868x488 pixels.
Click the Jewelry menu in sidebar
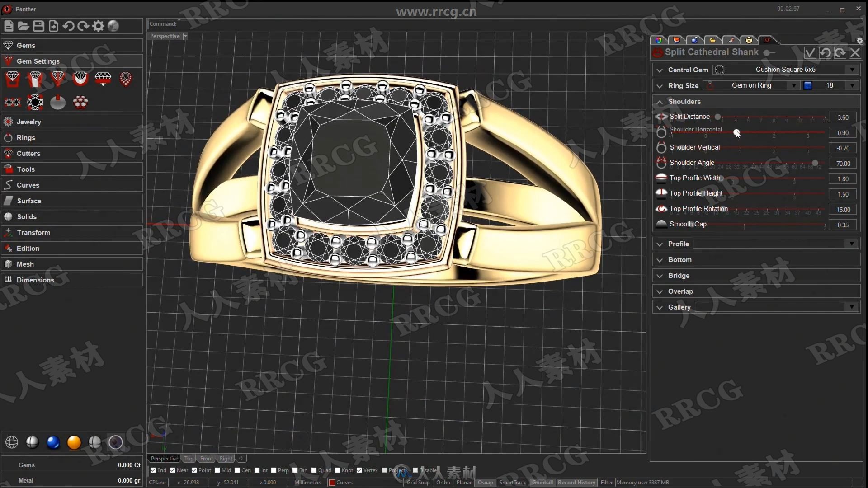(x=28, y=122)
